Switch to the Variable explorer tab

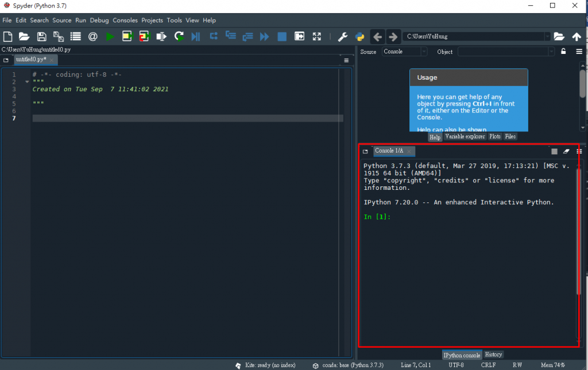[x=465, y=137]
